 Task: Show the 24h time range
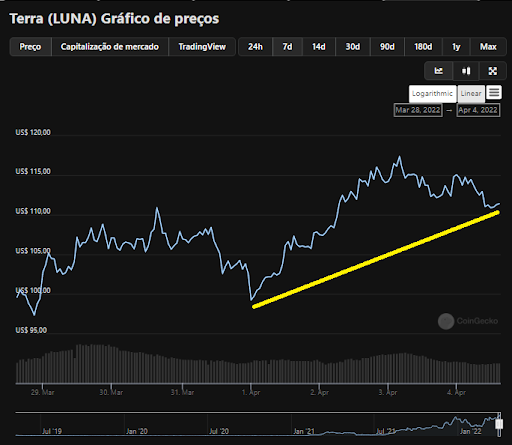(255, 47)
